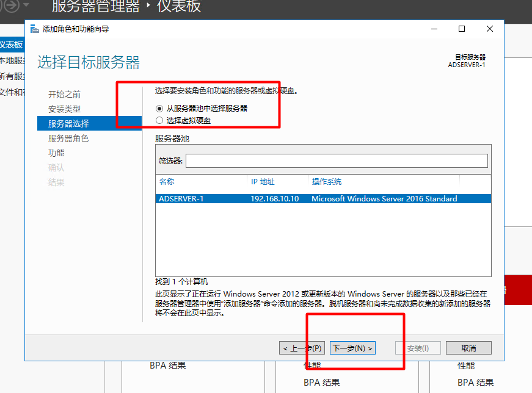Close the Add Roles wizard window
The image size is (532, 393).
click(490, 29)
